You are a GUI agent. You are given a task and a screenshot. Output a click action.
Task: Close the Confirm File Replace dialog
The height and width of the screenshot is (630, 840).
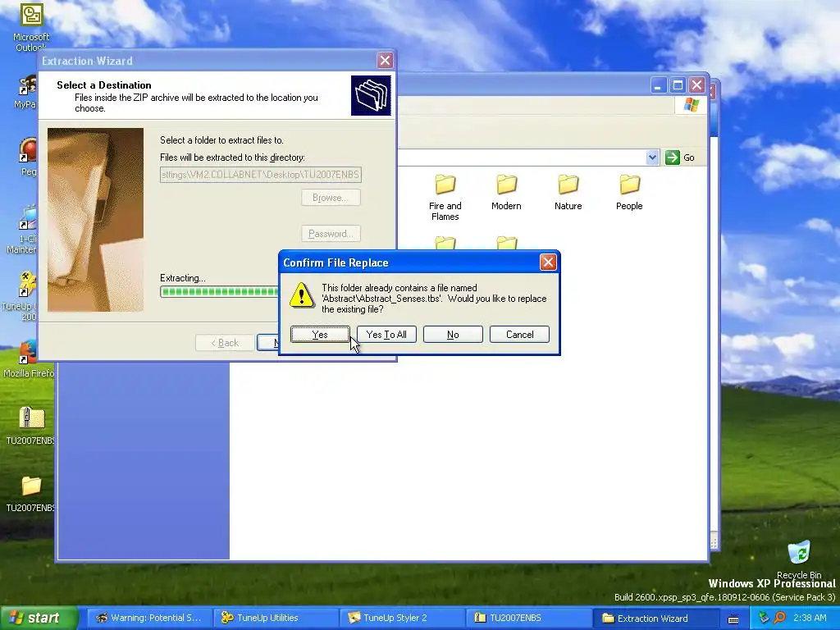coord(547,262)
